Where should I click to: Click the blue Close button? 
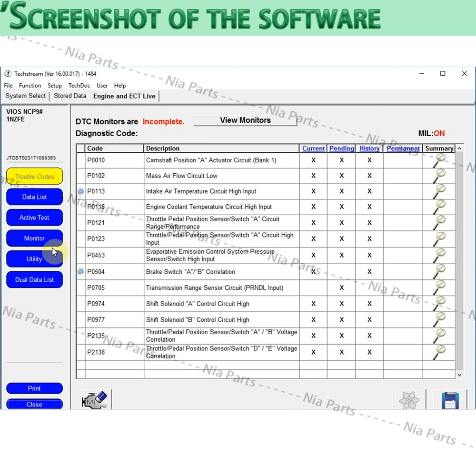(35, 404)
